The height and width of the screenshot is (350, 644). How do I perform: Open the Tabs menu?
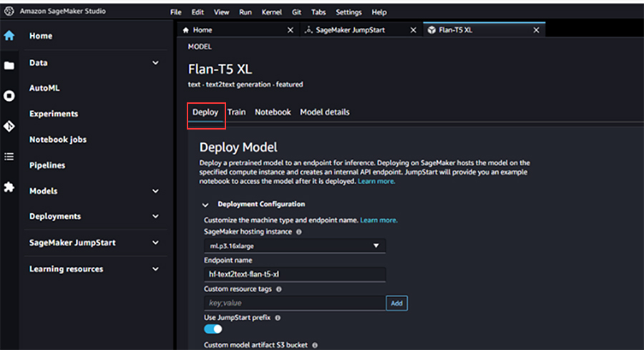point(318,12)
